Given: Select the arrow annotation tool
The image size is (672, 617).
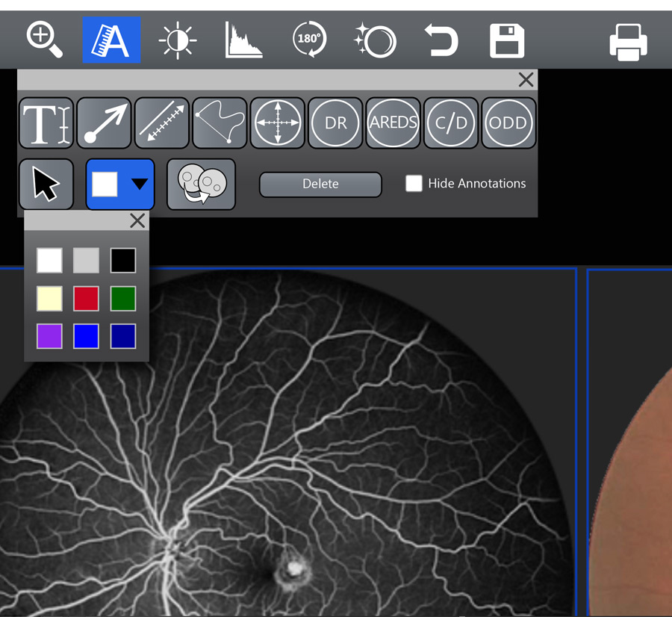Looking at the screenshot, I should pos(105,123).
